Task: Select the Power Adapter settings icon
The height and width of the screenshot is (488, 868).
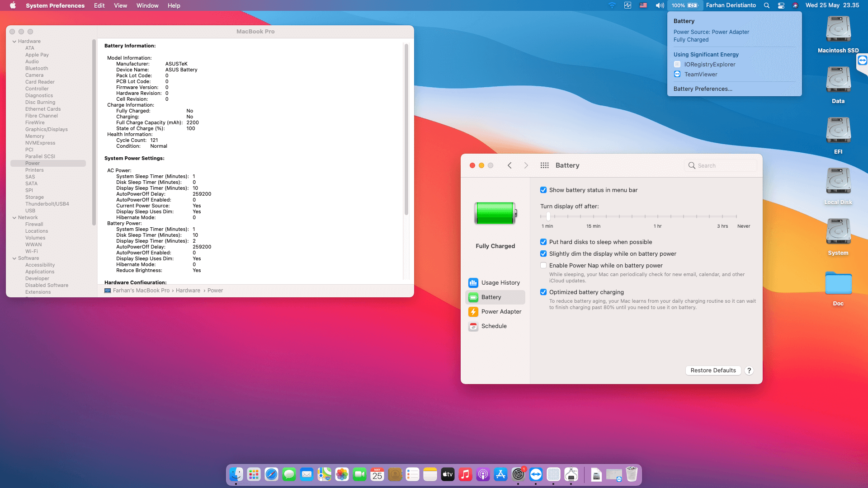Action: point(473,312)
